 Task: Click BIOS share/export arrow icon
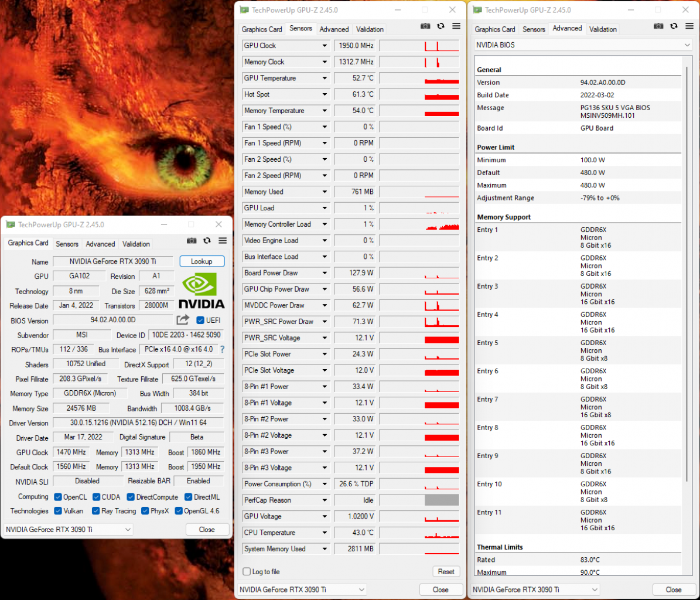tap(183, 320)
